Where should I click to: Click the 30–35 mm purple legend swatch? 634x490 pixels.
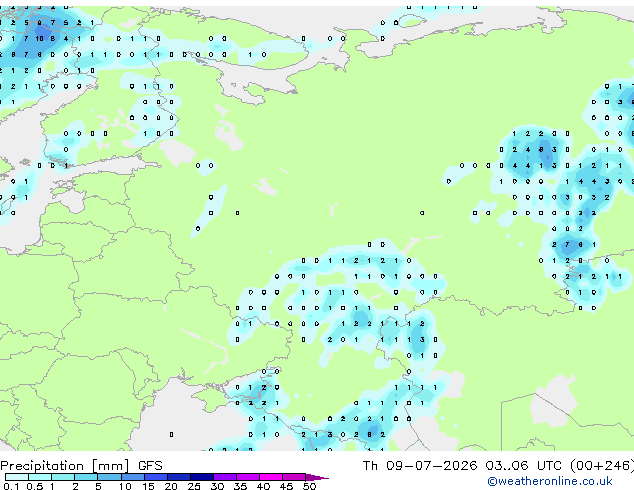[x=224, y=477]
